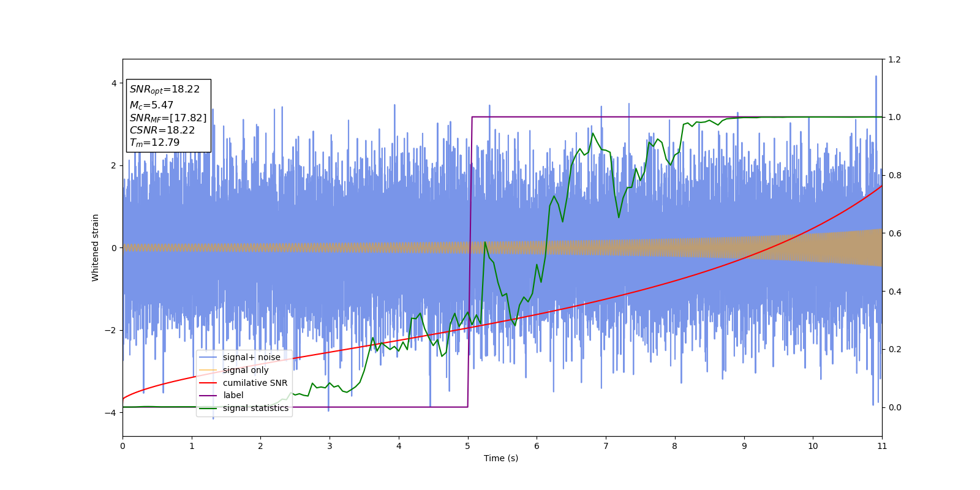The width and height of the screenshot is (980, 490).
Task: Click x-axis tick label 10
Action: [x=813, y=446]
